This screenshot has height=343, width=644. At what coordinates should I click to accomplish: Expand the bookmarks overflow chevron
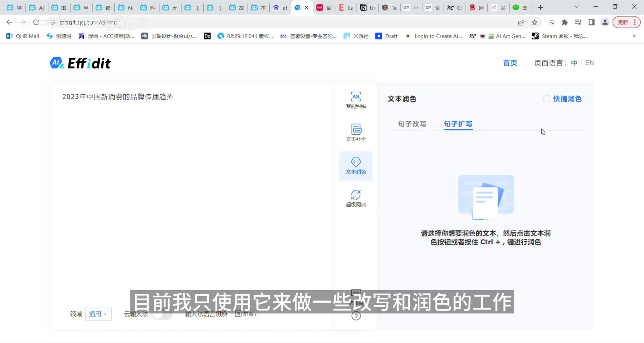634,36
